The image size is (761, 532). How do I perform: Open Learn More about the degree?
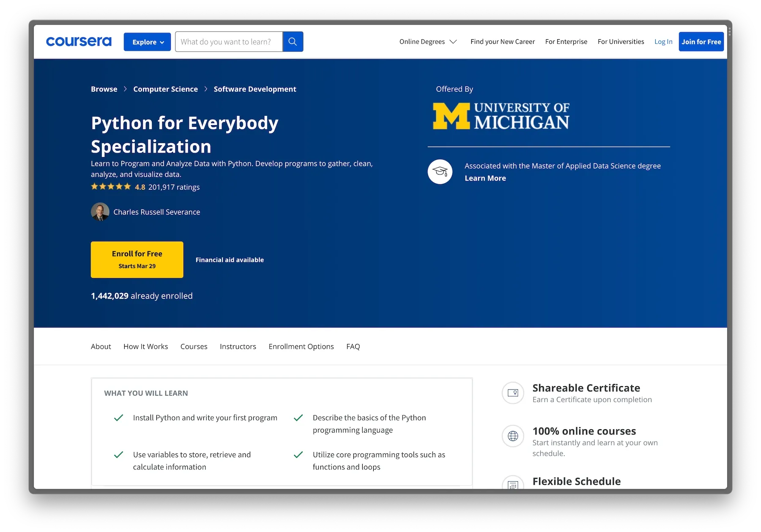tap(485, 178)
